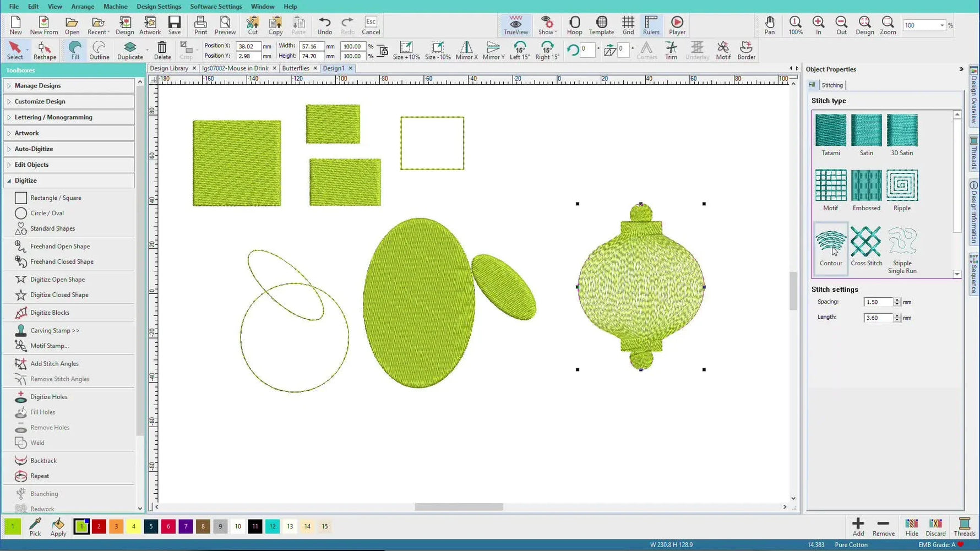Select the Tatami stitch type
The height and width of the screenshot is (551, 980).
click(830, 135)
